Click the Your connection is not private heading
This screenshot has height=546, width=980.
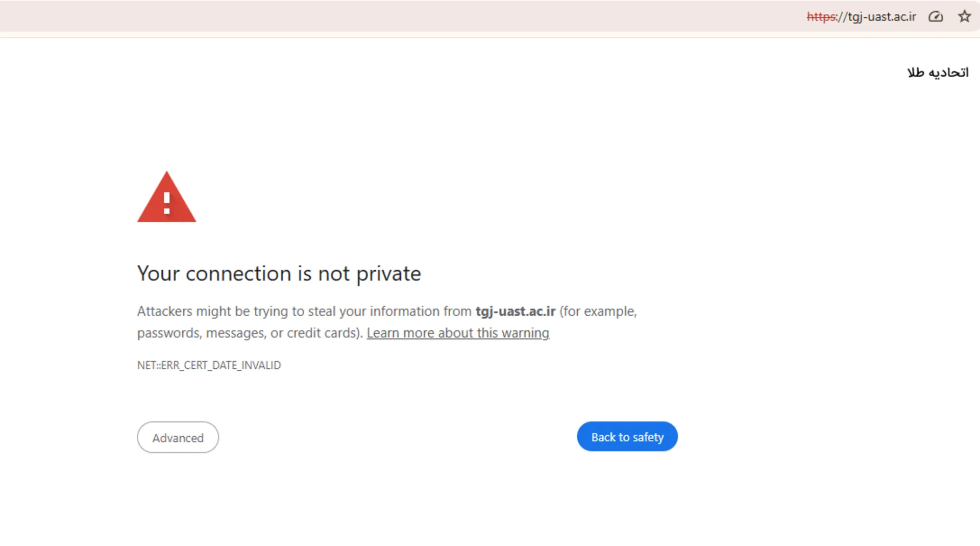click(279, 274)
